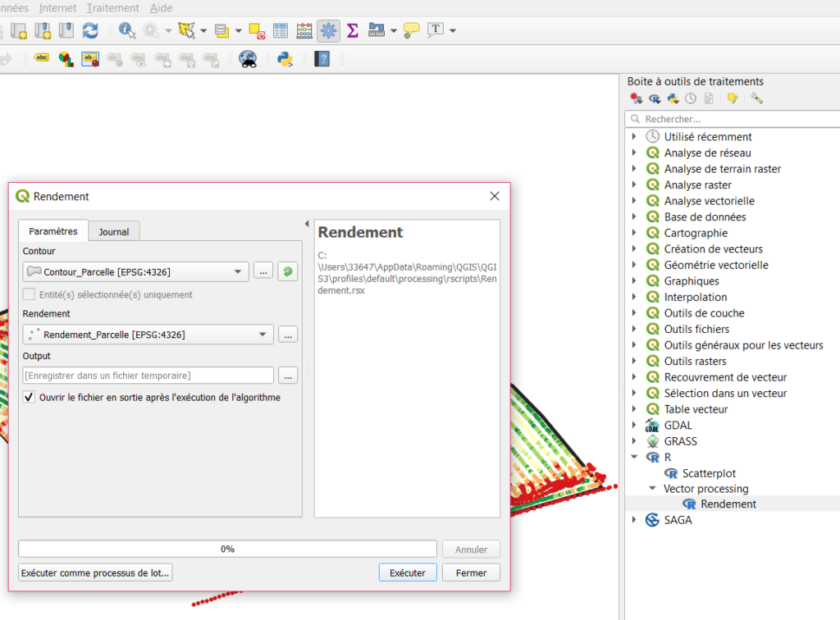Image resolution: width=840 pixels, height=620 pixels.
Task: Open the attribute table icon
Action: pyautogui.click(x=281, y=30)
